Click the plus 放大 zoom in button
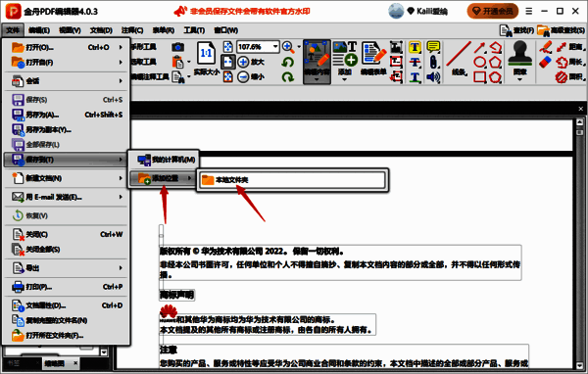 tap(251, 62)
